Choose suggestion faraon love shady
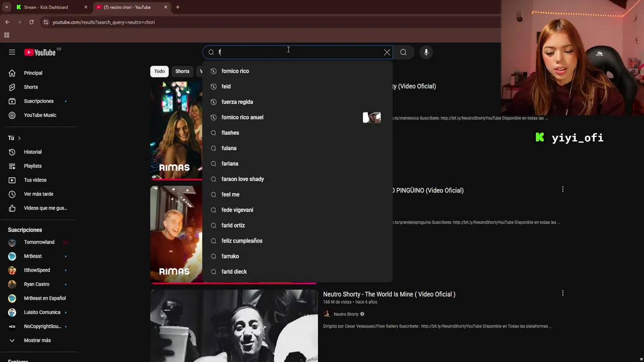Viewport: 644px width, 362px height. (297, 179)
